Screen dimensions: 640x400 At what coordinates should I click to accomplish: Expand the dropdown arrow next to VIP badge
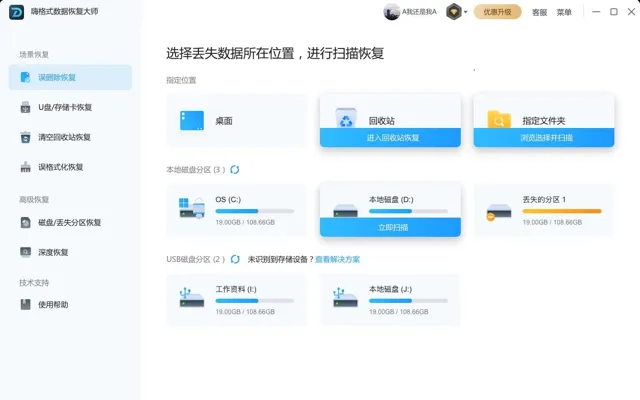pos(465,12)
